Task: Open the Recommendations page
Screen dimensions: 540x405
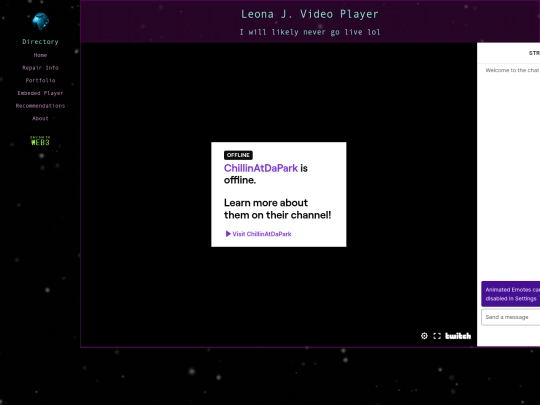Action: pos(40,106)
